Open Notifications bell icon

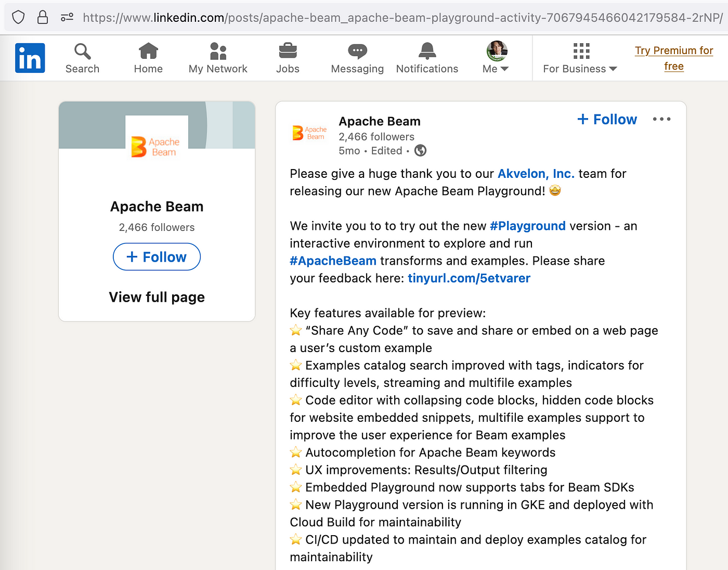[x=427, y=51]
